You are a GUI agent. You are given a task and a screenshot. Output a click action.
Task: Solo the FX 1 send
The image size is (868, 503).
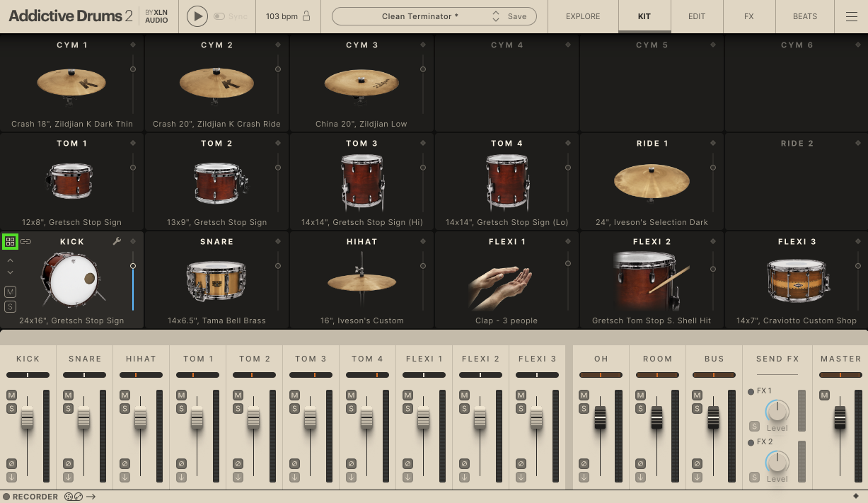tap(754, 427)
